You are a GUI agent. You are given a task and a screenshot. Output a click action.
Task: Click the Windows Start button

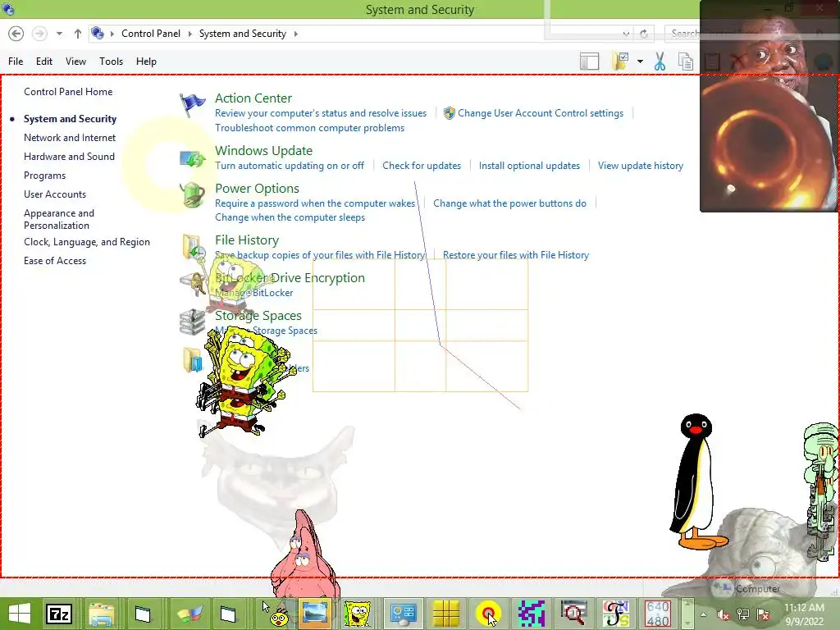[20, 613]
